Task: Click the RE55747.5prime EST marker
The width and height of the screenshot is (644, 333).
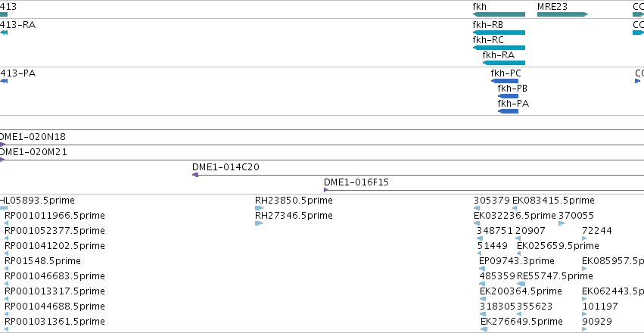Action: [521, 284]
